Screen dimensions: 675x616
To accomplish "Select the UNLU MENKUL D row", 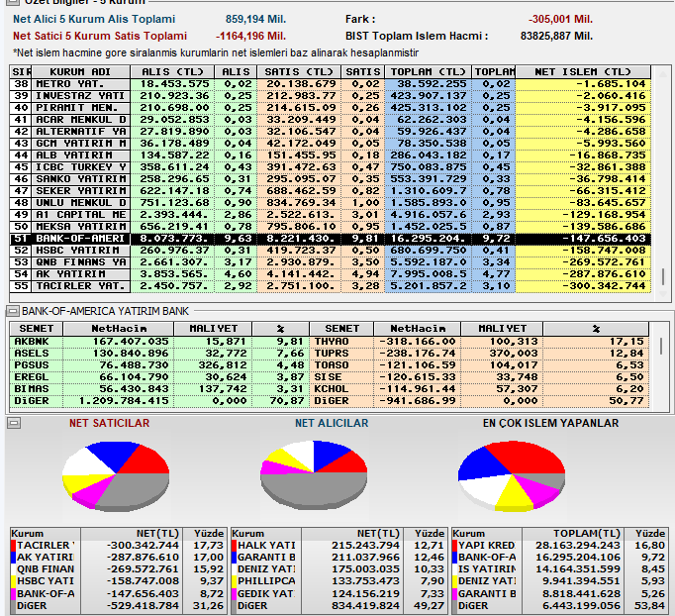I will [x=331, y=202].
